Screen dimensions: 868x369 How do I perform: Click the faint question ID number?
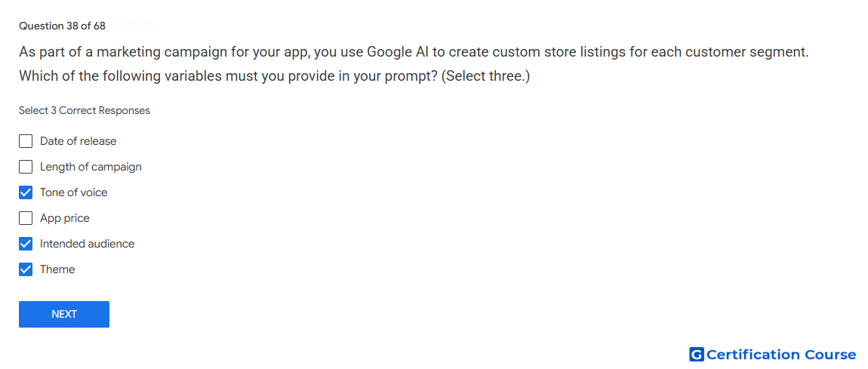pyautogui.click(x=136, y=26)
